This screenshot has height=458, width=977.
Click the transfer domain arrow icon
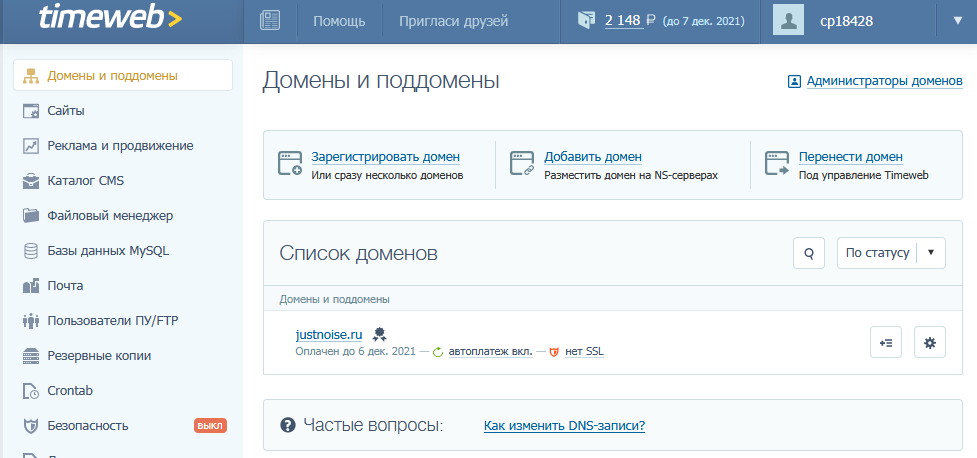coord(777,163)
